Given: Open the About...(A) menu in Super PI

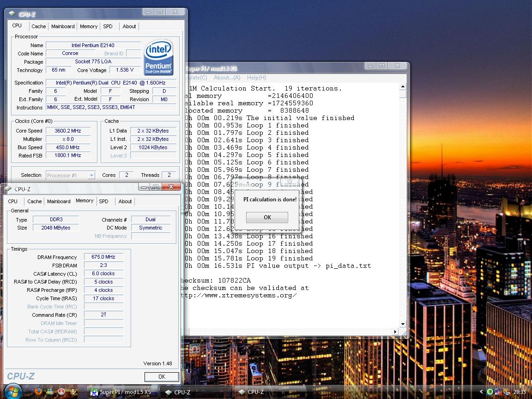Looking at the screenshot, I should (x=227, y=78).
